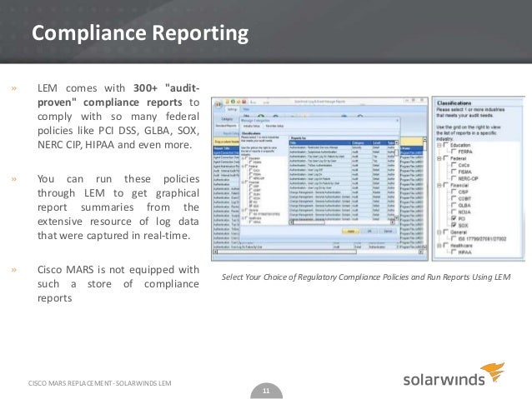Sort by Level column in dialog grid
Screen dimensions: 532x399
pyautogui.click(x=379, y=143)
